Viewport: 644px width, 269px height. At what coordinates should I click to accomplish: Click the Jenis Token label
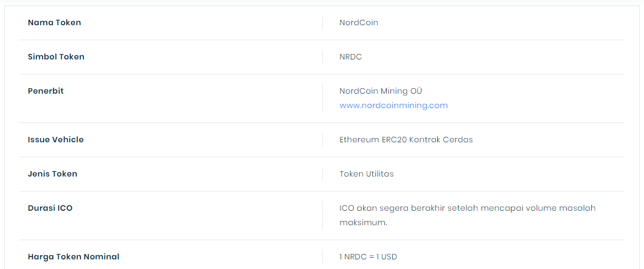coord(52,174)
